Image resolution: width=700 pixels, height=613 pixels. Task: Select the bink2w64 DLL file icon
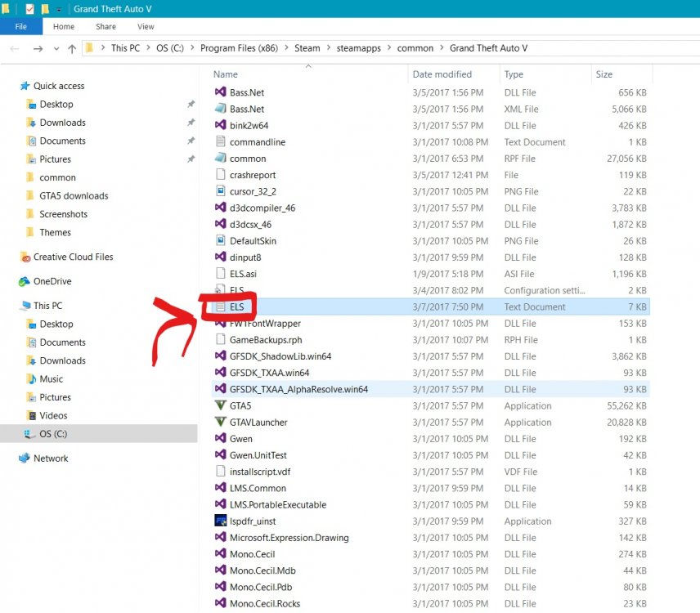(x=220, y=125)
